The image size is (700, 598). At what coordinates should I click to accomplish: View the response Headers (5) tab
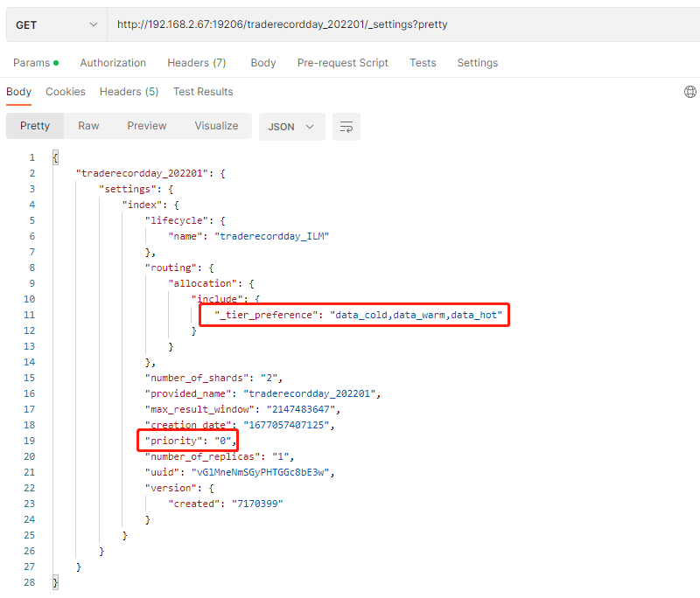click(129, 92)
